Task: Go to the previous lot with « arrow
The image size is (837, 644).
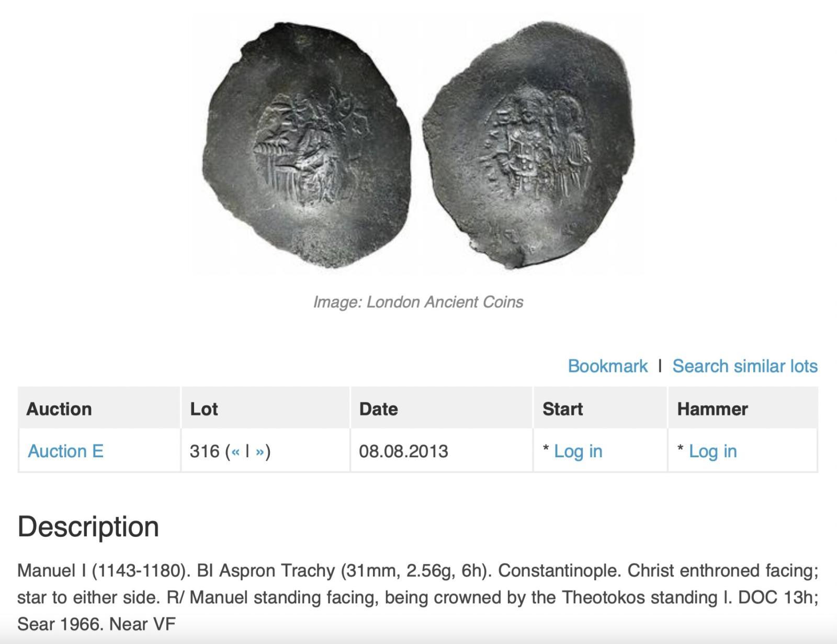Action: (x=235, y=451)
